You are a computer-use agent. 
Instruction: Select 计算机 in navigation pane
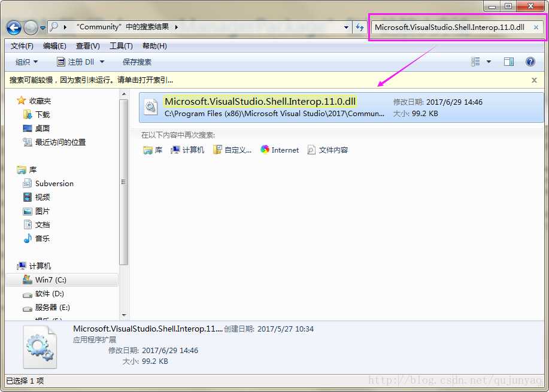(x=34, y=266)
